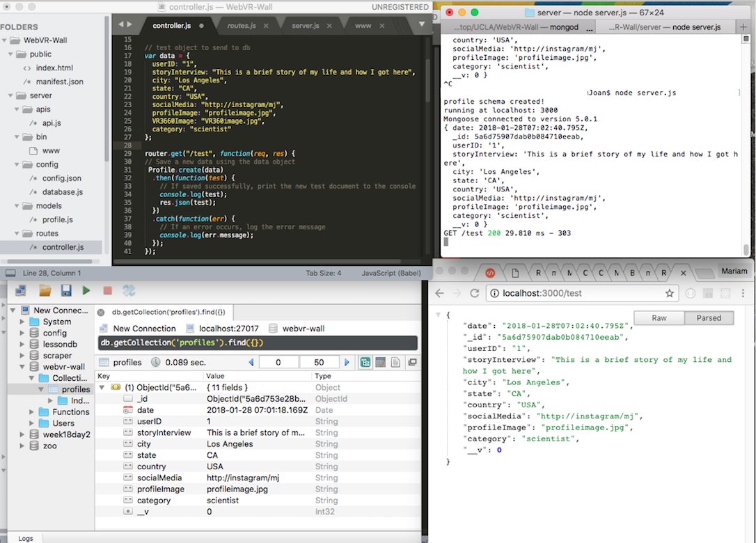Click the Robo 3T connect toolbar icon

pos(21,290)
